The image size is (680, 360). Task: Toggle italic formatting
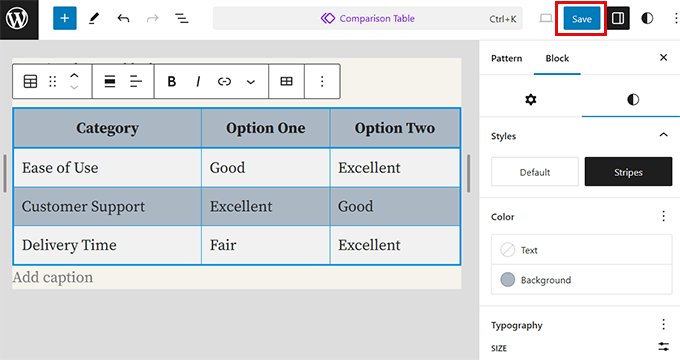(198, 81)
